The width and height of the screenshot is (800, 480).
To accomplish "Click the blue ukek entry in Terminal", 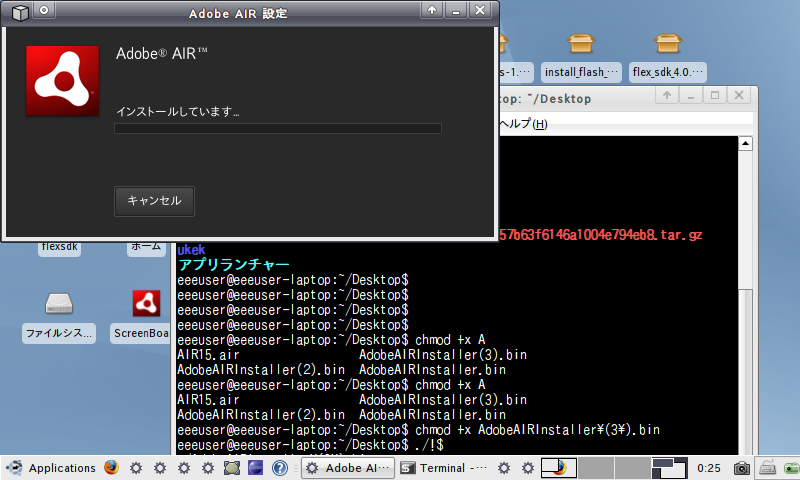I will [191, 250].
